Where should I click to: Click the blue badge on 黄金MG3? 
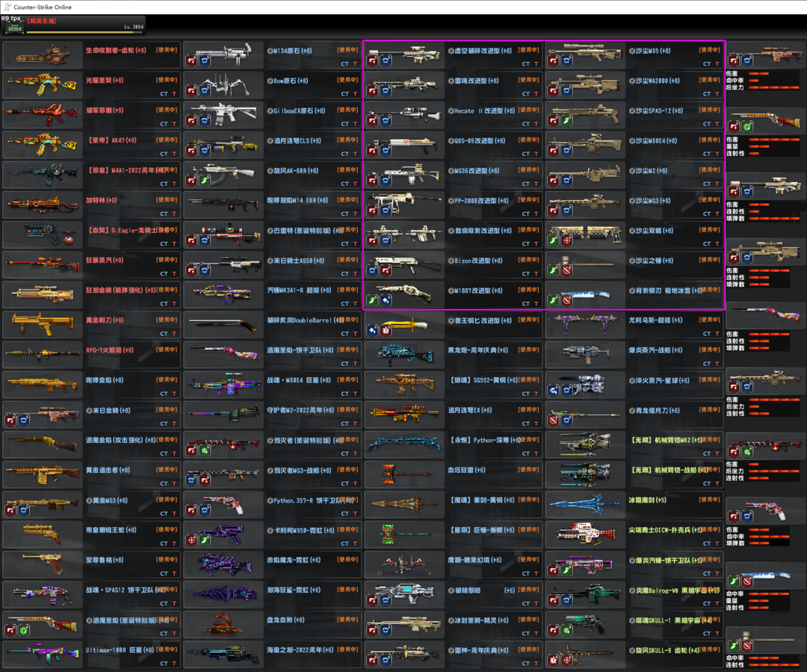(x=24, y=511)
